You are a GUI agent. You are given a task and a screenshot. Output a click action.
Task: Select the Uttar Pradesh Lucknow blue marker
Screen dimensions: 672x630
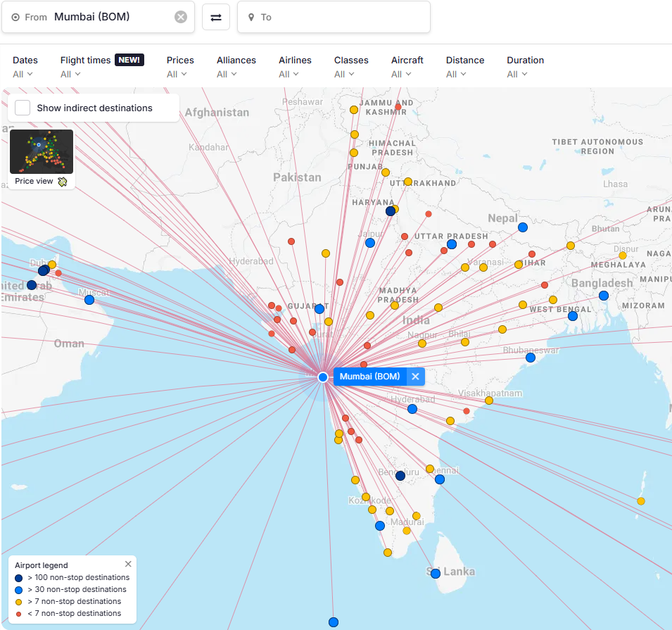click(x=452, y=244)
